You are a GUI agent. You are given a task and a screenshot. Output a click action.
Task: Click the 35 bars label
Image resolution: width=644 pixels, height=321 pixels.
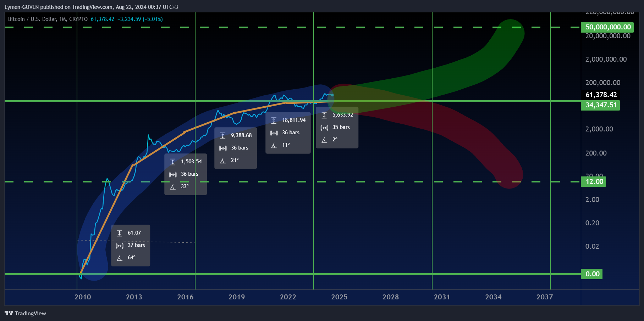click(x=341, y=127)
